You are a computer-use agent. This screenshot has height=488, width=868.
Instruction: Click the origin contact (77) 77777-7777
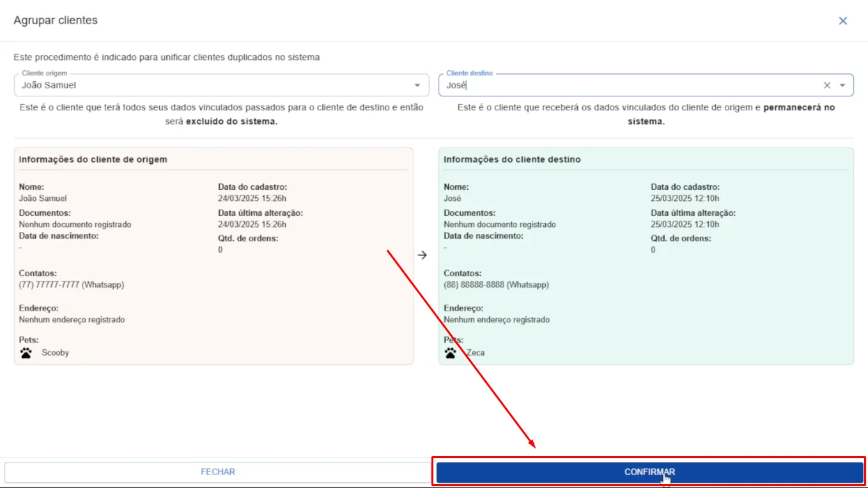pos(72,285)
